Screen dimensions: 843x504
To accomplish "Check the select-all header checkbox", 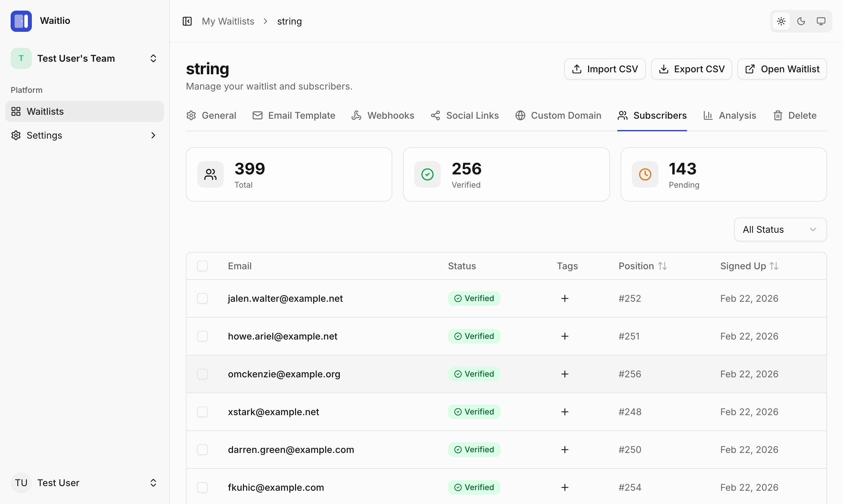I will point(202,266).
